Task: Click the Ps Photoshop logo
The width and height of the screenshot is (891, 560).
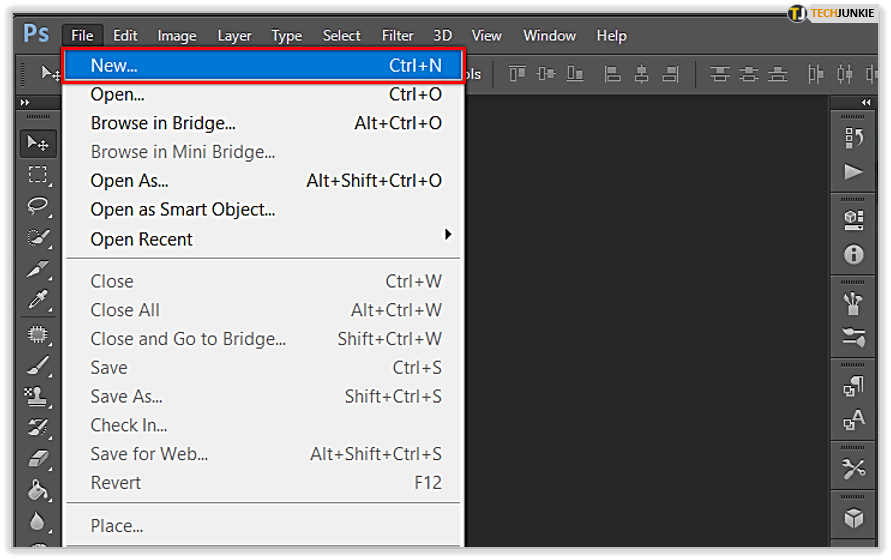Action: (36, 34)
